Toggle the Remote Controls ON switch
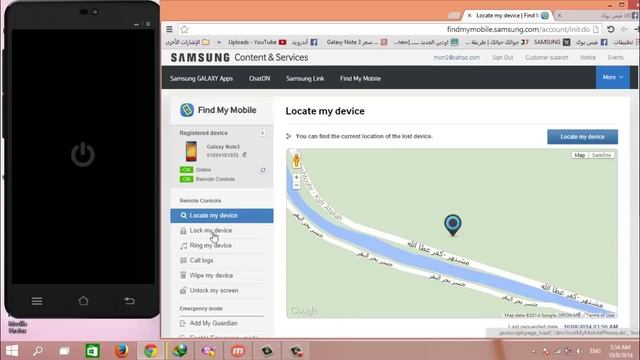Screen dimensions: 640x360 click(x=187, y=179)
